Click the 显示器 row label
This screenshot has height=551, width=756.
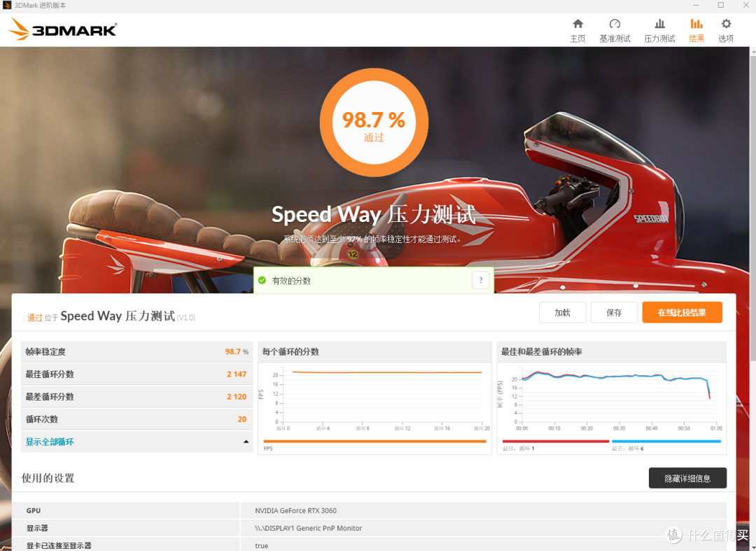point(37,528)
